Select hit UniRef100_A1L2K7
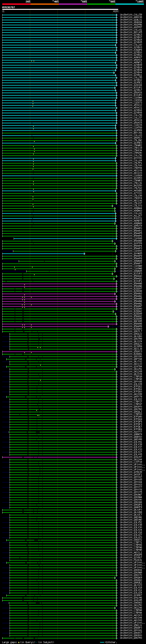Screen dimensions: 146x644 (131, 216)
